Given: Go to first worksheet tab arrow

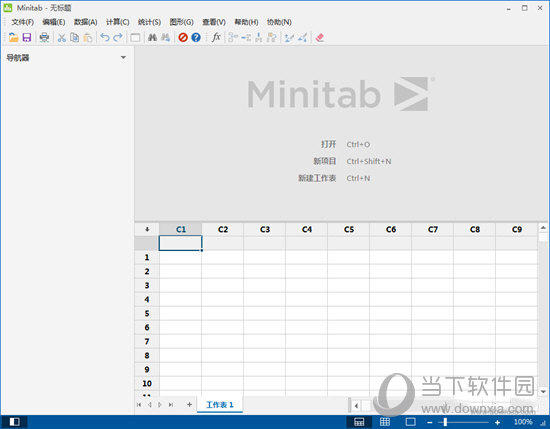Looking at the screenshot, I should [x=139, y=405].
